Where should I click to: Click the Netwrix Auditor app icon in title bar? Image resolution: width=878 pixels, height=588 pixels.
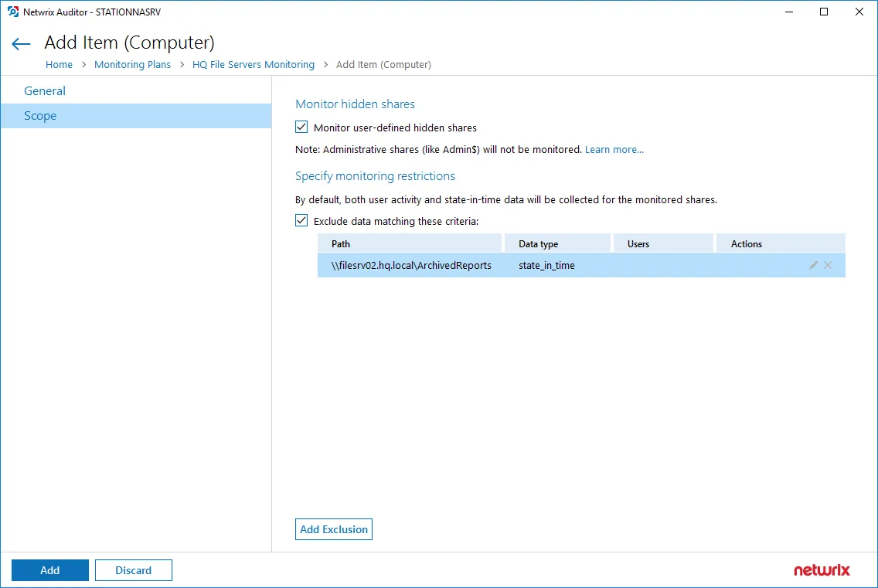point(13,12)
